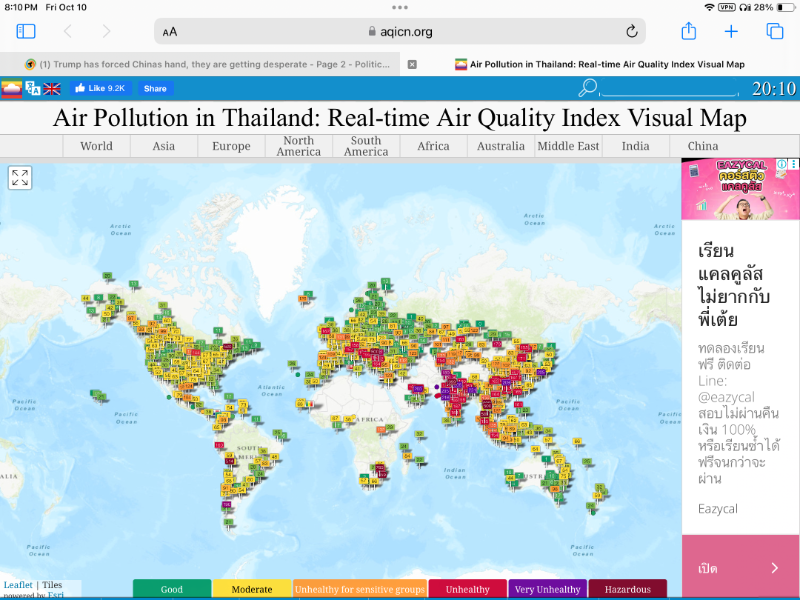The height and width of the screenshot is (600, 800).
Task: Expand the map to fullscreen
Action: point(20,178)
